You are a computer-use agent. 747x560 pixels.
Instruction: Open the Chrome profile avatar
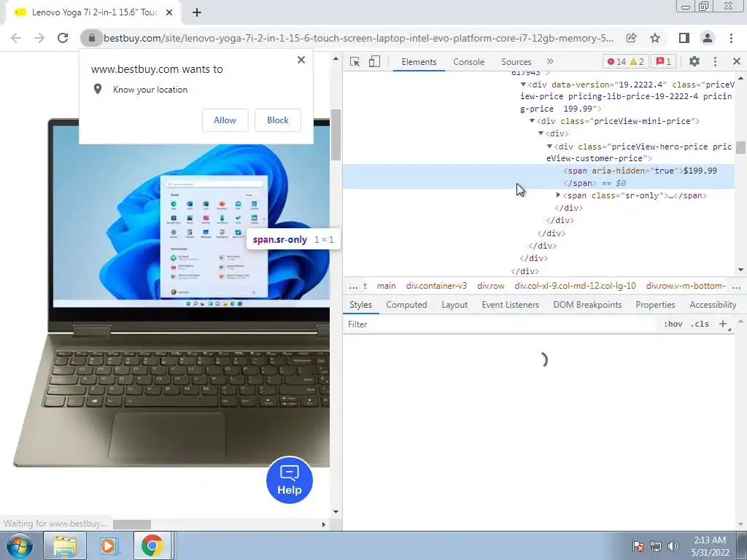(x=708, y=38)
